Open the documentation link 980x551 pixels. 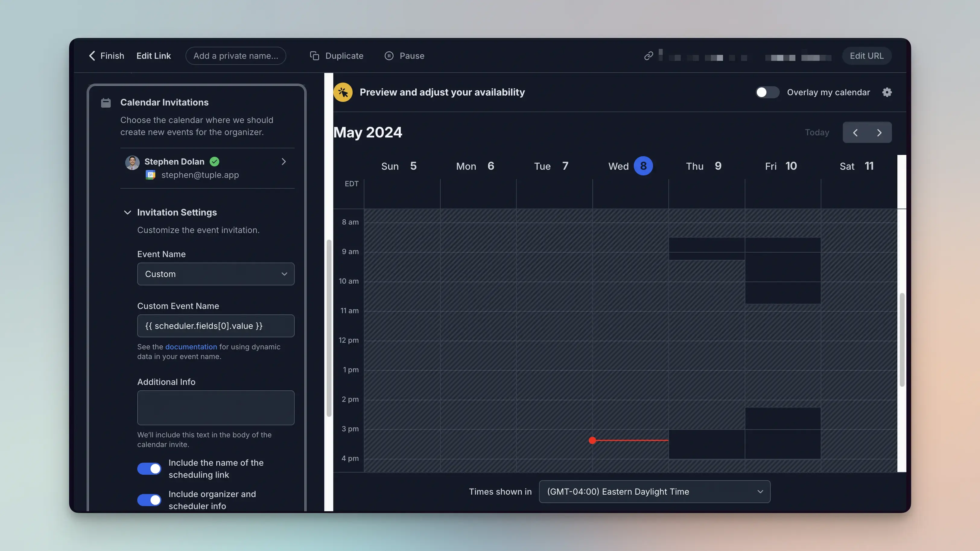pyautogui.click(x=191, y=347)
